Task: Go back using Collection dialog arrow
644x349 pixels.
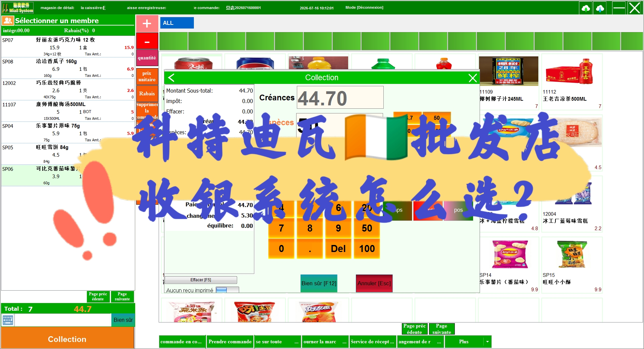Action: (171, 78)
